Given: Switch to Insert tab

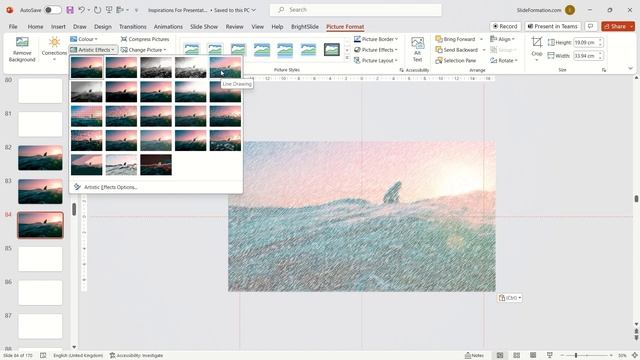Looking at the screenshot, I should click(x=58, y=27).
